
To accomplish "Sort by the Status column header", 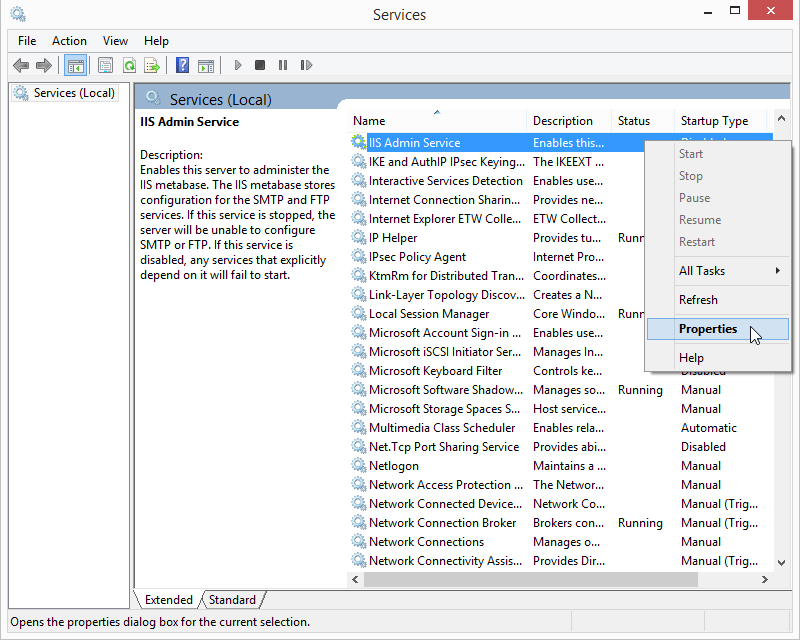I will [x=642, y=121].
